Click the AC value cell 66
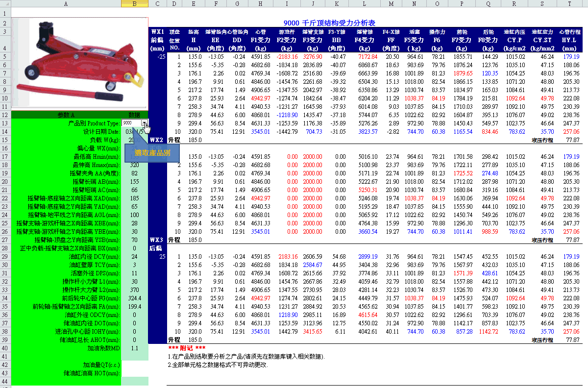The height and width of the screenshot is (388, 588). pyautogui.click(x=134, y=190)
